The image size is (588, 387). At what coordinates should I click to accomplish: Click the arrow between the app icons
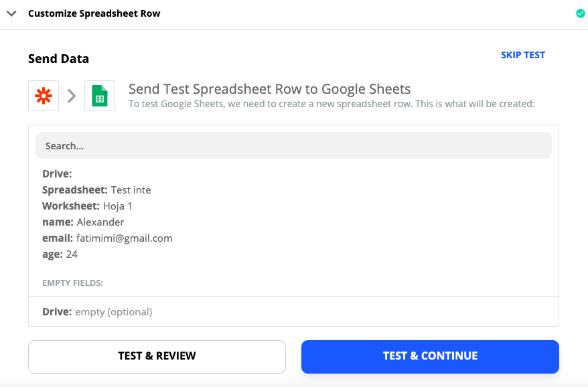click(x=72, y=96)
